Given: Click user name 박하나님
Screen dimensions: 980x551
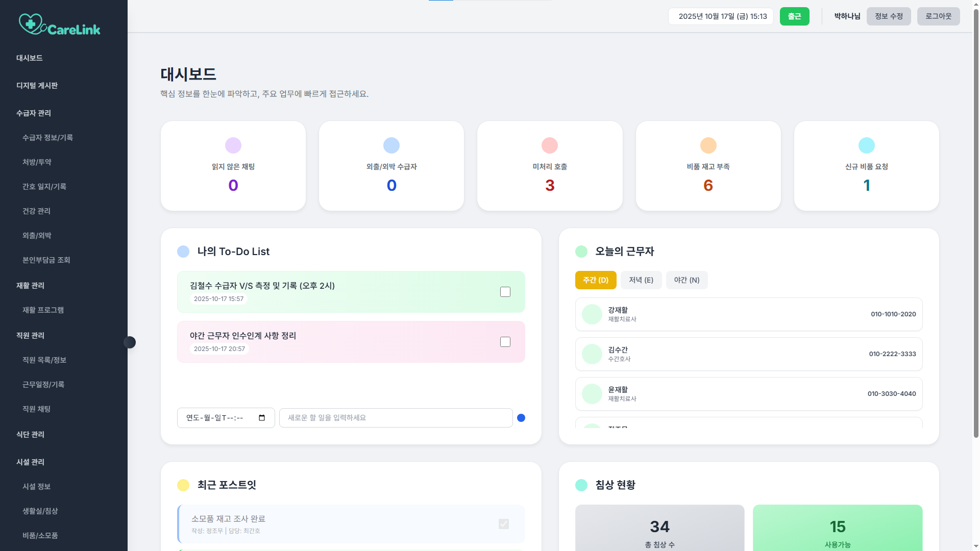Looking at the screenshot, I should pyautogui.click(x=847, y=16).
